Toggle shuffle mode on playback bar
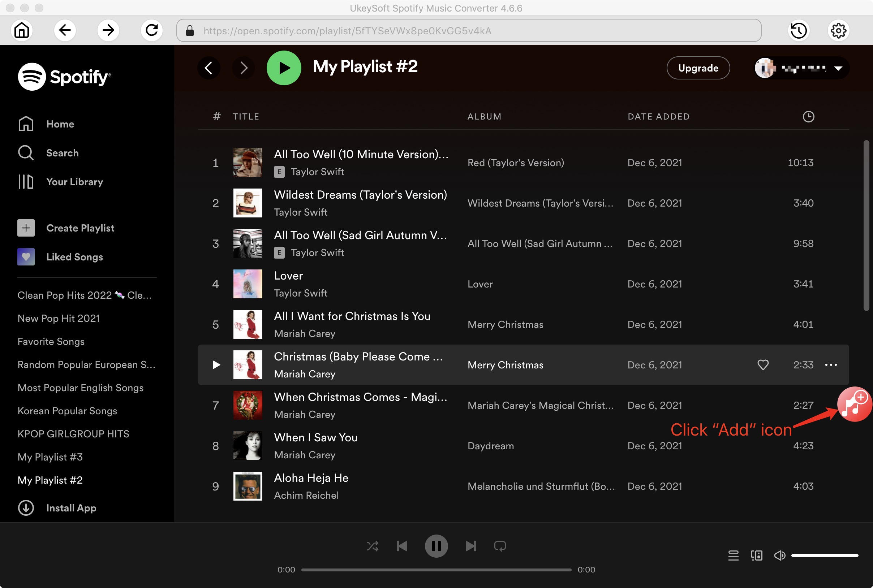The image size is (873, 588). 373,545
